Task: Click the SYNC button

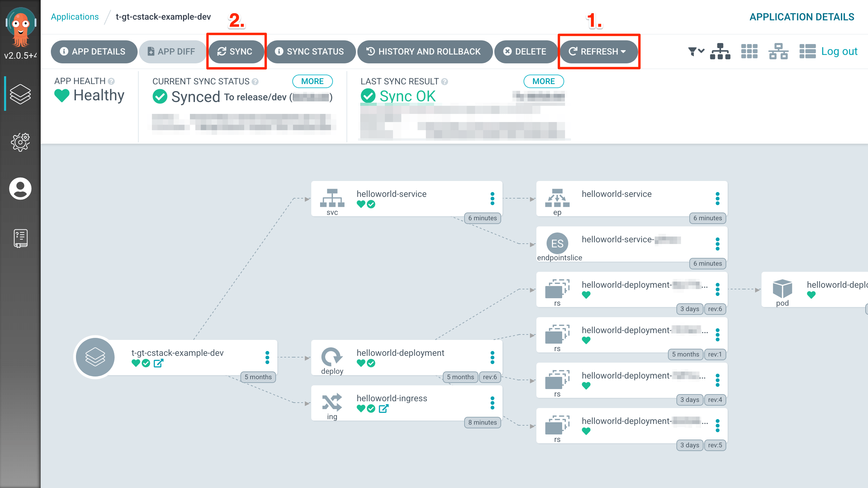Action: coord(236,52)
